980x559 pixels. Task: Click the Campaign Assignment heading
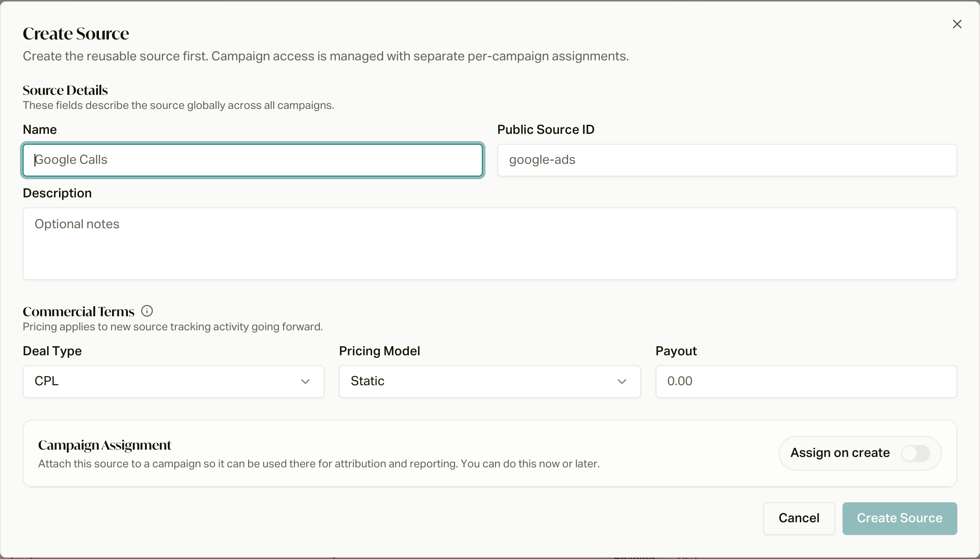coord(105,445)
